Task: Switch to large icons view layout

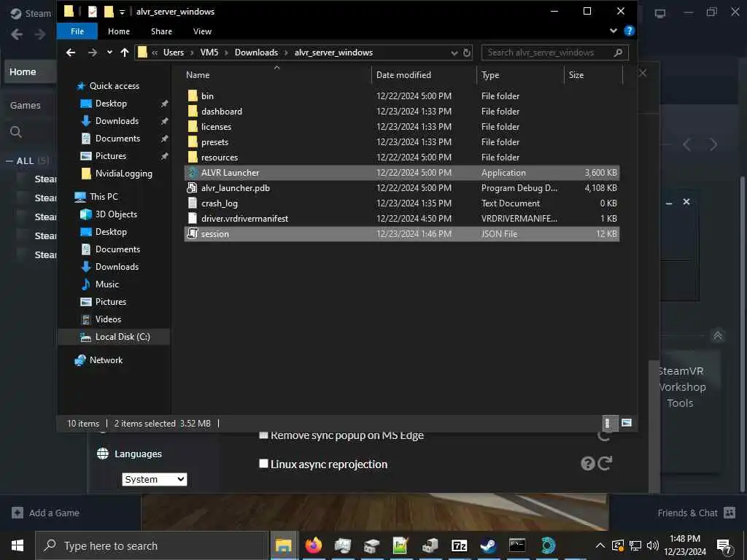Action: (x=627, y=423)
